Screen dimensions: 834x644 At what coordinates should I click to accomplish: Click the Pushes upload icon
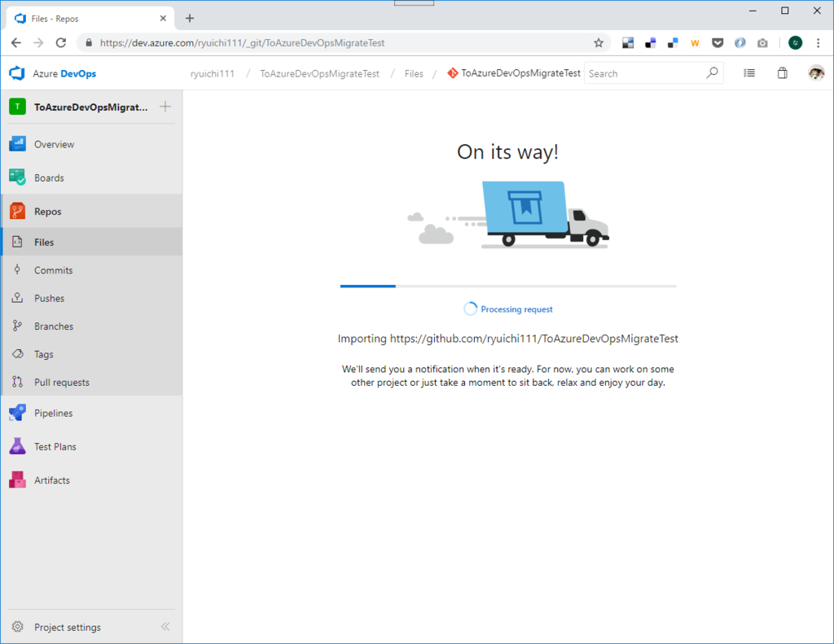coord(17,298)
